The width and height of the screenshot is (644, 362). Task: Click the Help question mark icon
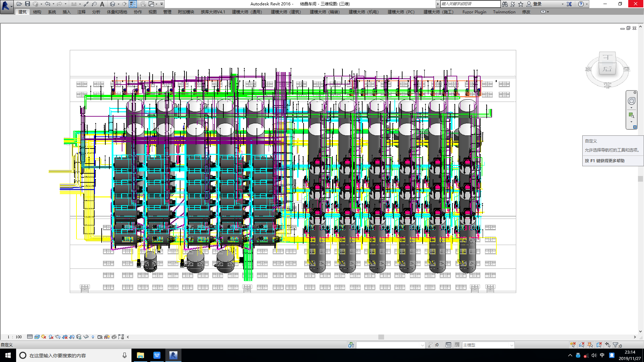[581, 4]
